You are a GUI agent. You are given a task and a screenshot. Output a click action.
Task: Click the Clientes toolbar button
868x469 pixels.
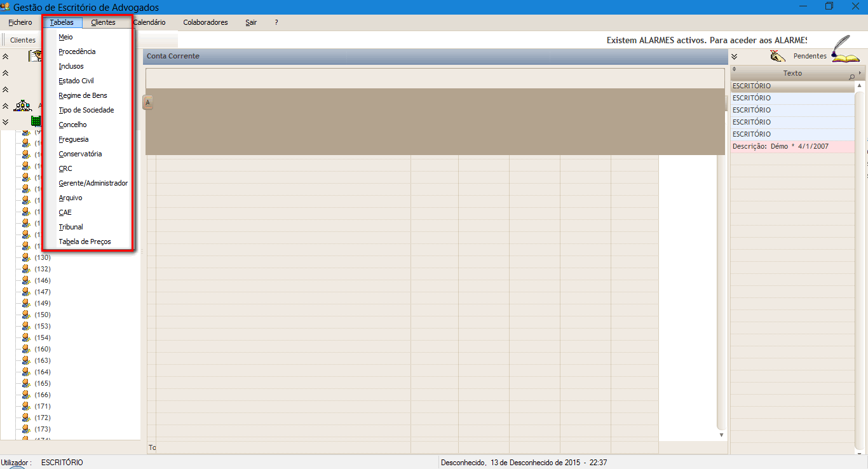click(x=23, y=40)
